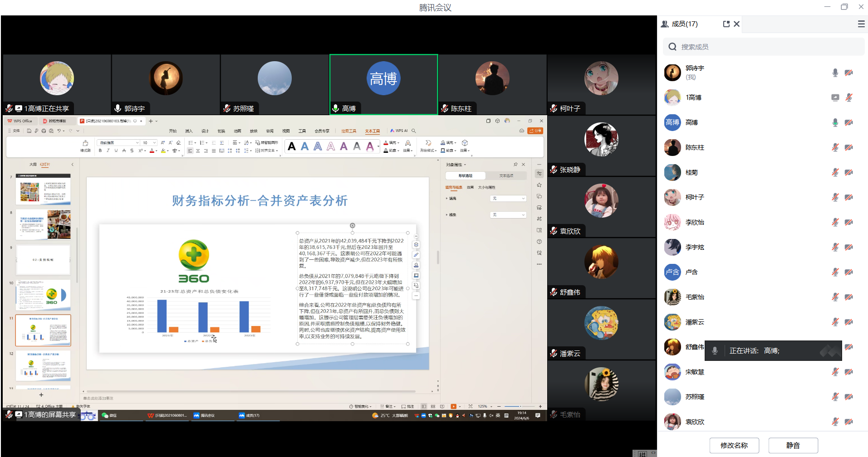Image resolution: width=868 pixels, height=457 pixels.
Task: Select slide 8 thumbnail
Action: [x=44, y=224]
